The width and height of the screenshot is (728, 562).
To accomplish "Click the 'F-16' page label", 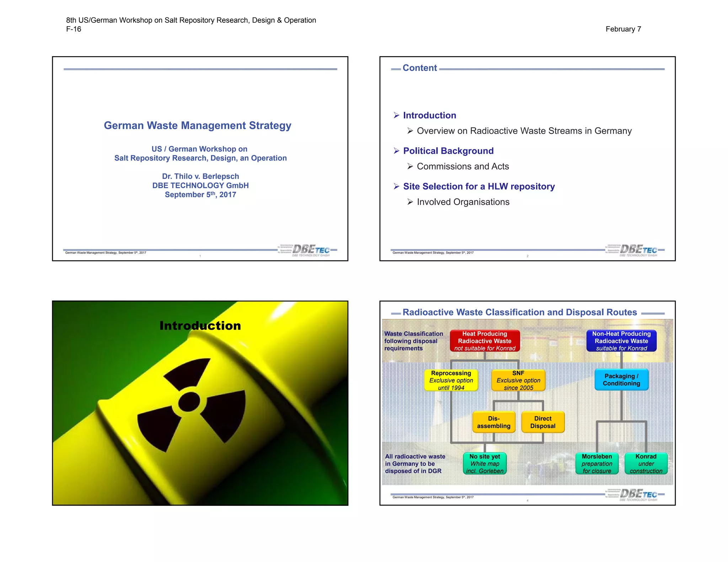I will 74,29.
